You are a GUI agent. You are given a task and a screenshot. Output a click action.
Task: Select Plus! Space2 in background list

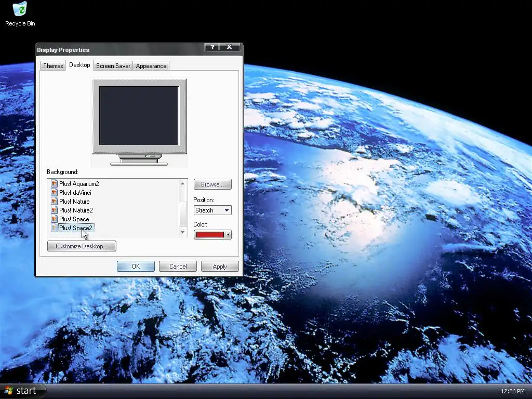pyautogui.click(x=76, y=228)
